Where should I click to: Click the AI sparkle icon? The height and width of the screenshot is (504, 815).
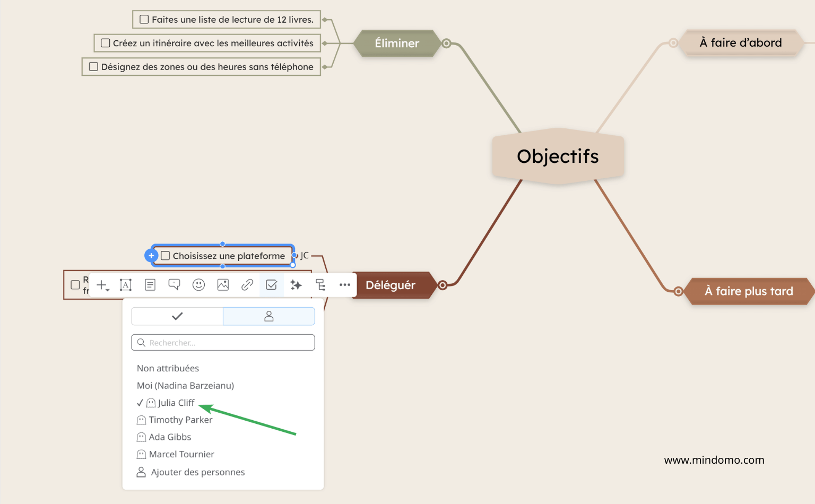coord(296,285)
